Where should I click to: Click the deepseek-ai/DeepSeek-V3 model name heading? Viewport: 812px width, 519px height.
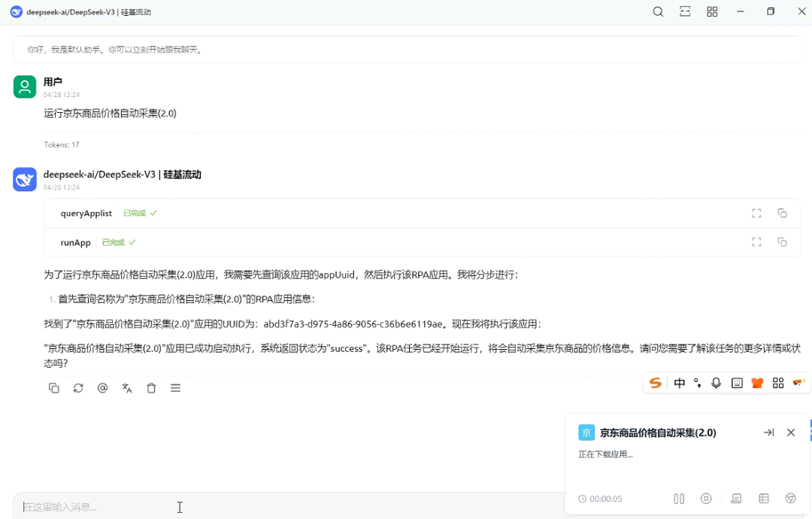pos(123,175)
